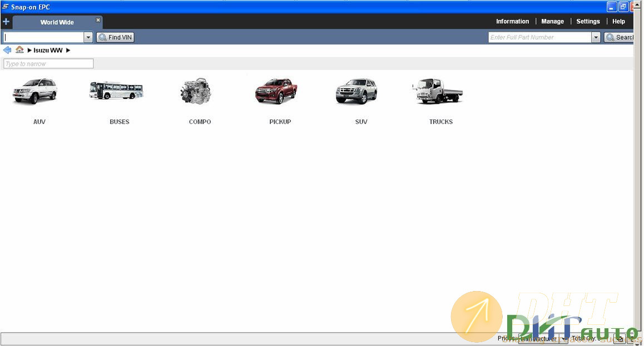Expand arrow after Isuzu WW breadcrumb
This screenshot has height=346, width=644.
point(68,51)
